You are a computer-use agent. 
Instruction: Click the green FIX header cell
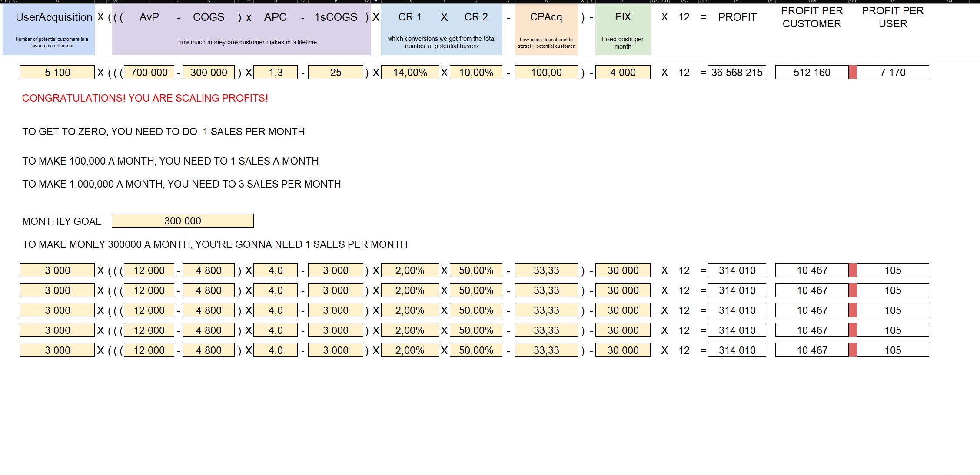pyautogui.click(x=623, y=17)
